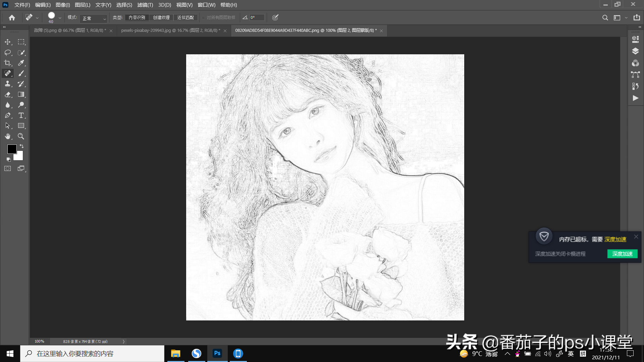Screen dimensions: 644x362
Task: Select the History Brush tool
Action: (21, 84)
